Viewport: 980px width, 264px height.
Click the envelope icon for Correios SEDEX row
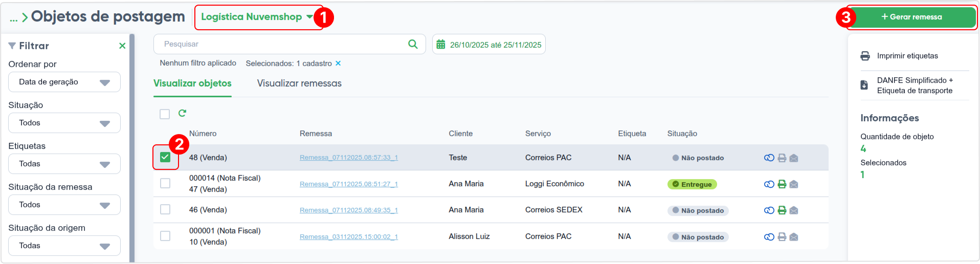pyautogui.click(x=794, y=210)
